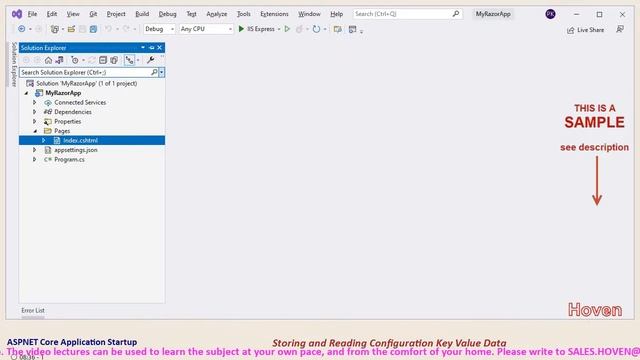Click the New Project toolbar icon
The image size is (640, 360).
[x=54, y=29]
